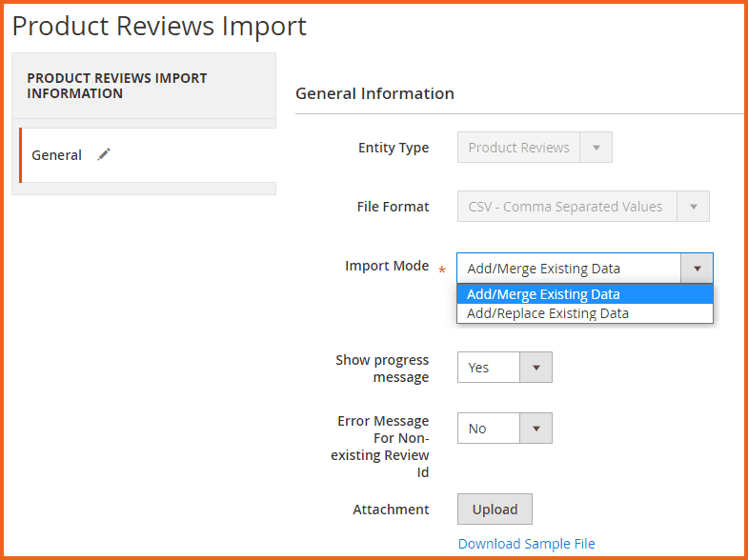Image resolution: width=748 pixels, height=560 pixels.
Task: Collapse the Import Mode dropdown arrow
Action: click(697, 269)
